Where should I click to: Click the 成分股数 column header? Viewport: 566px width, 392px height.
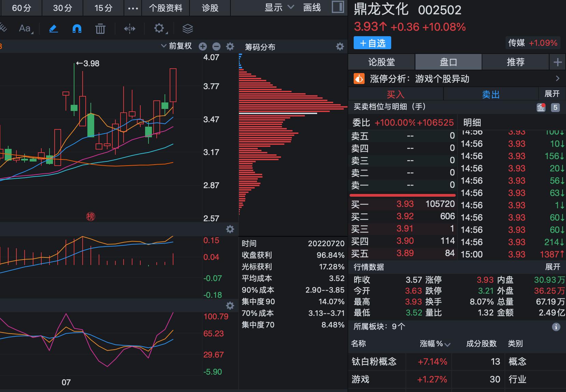481,344
